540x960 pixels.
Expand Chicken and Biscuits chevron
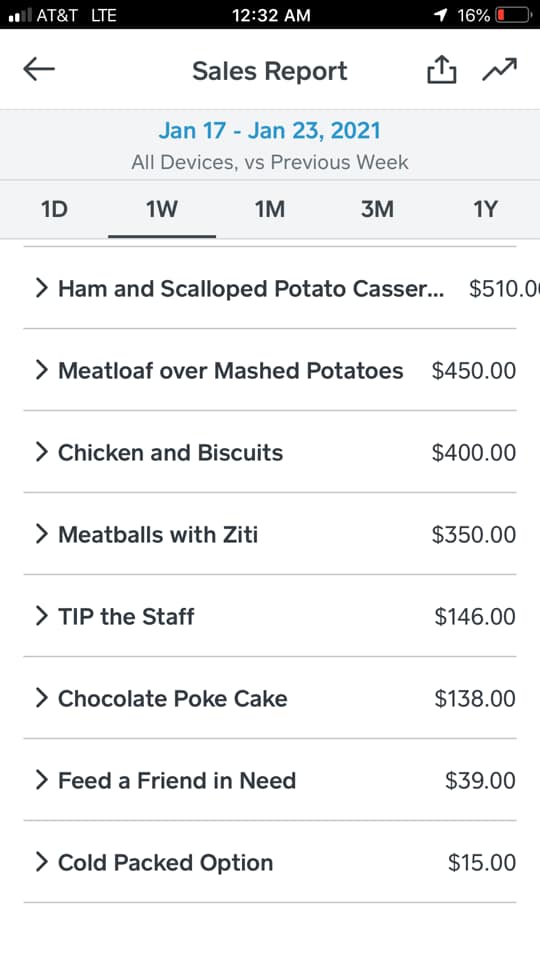[x=42, y=452]
